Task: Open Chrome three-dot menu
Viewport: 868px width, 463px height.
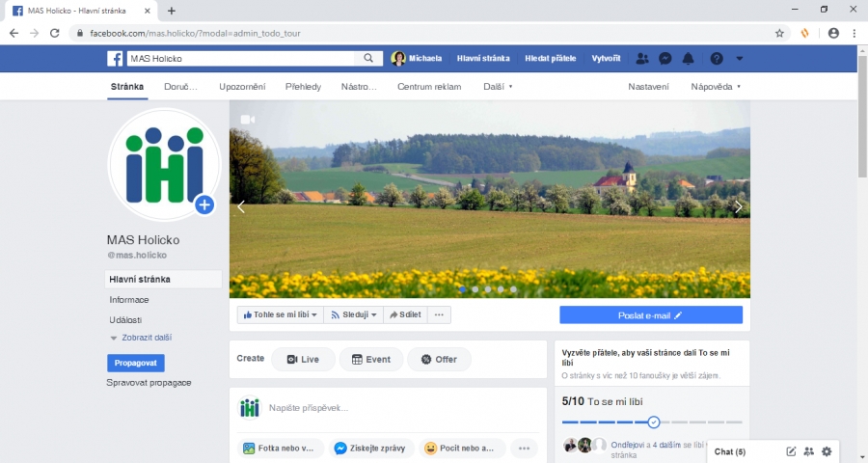Action: click(x=854, y=33)
